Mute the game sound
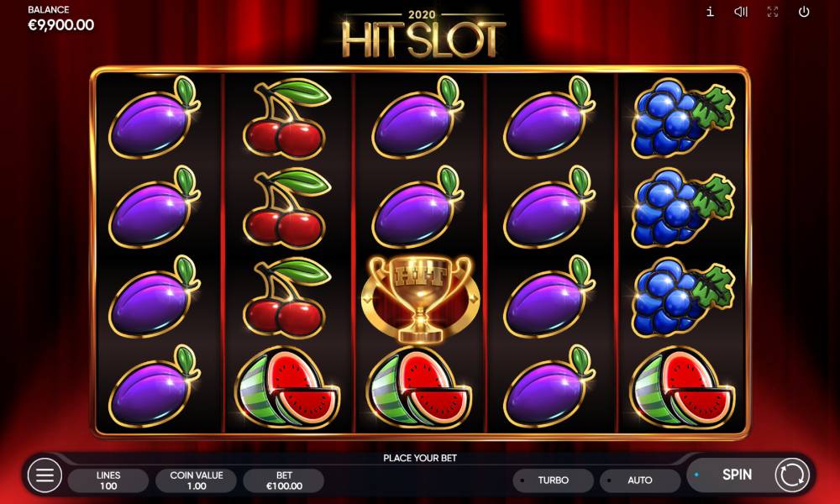 (x=741, y=12)
